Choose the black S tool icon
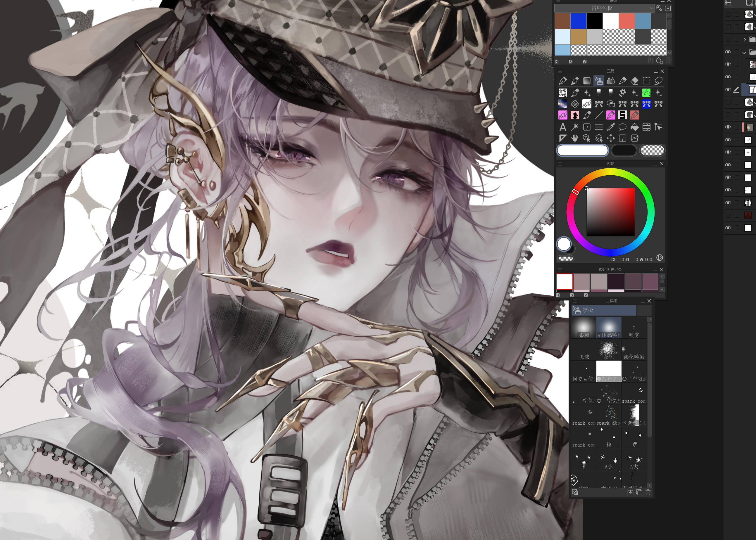The width and height of the screenshot is (756, 540). coord(622,115)
